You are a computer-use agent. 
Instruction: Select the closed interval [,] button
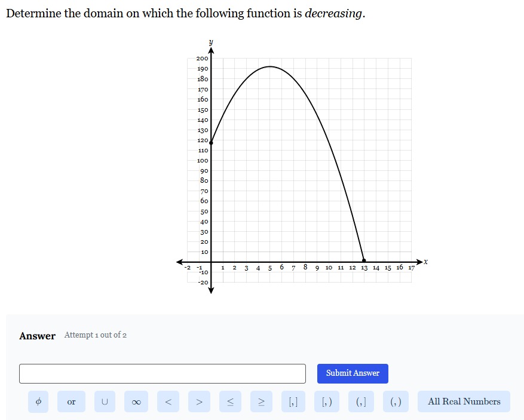(293, 401)
